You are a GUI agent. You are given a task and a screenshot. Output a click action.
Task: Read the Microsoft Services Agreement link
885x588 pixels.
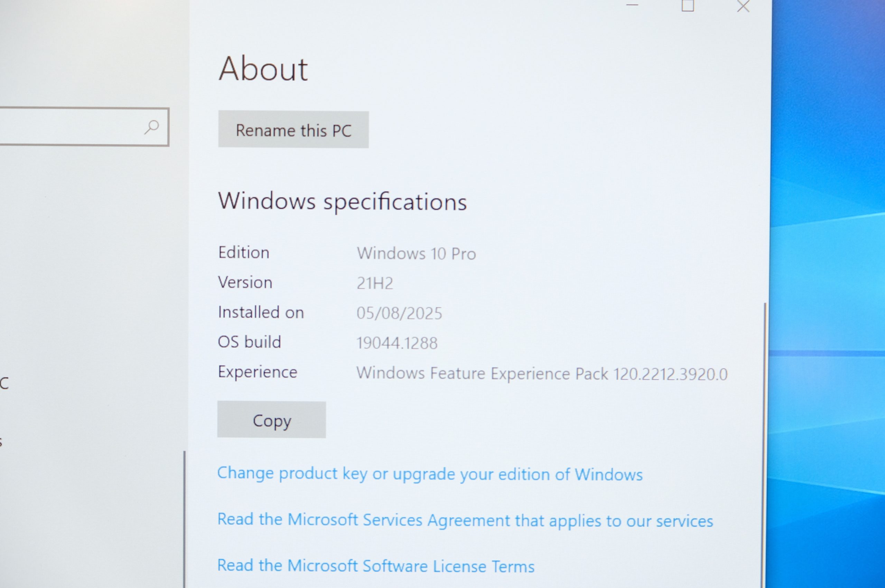(465, 521)
